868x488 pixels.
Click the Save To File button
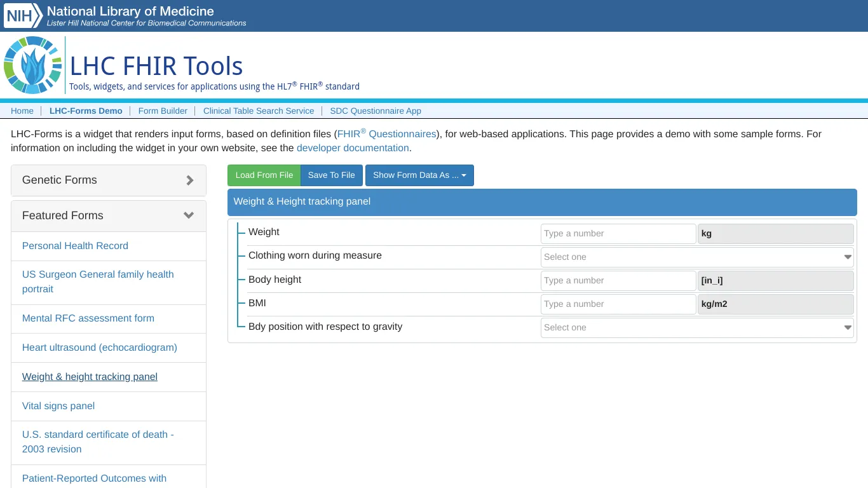[x=331, y=175]
